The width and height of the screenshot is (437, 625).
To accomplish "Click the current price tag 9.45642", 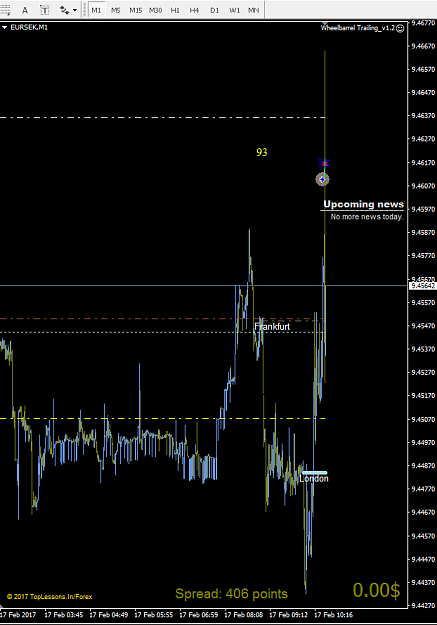I will [423, 285].
